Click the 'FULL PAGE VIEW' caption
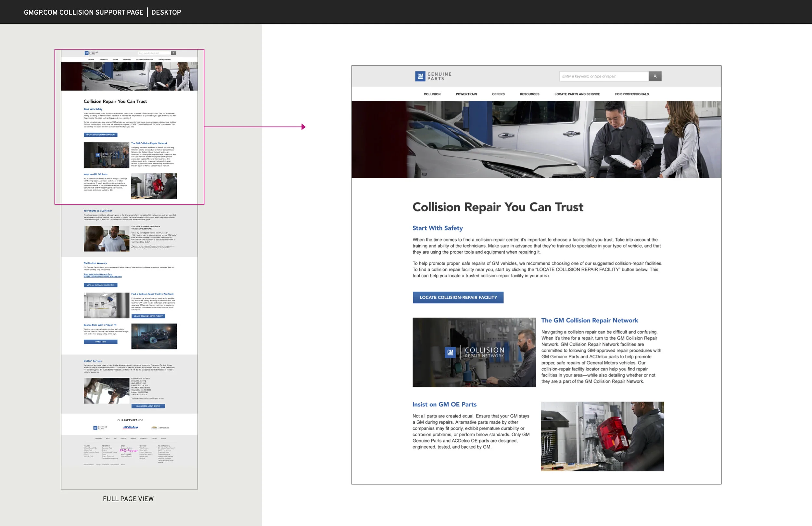This screenshot has height=526, width=812. pyautogui.click(x=128, y=499)
